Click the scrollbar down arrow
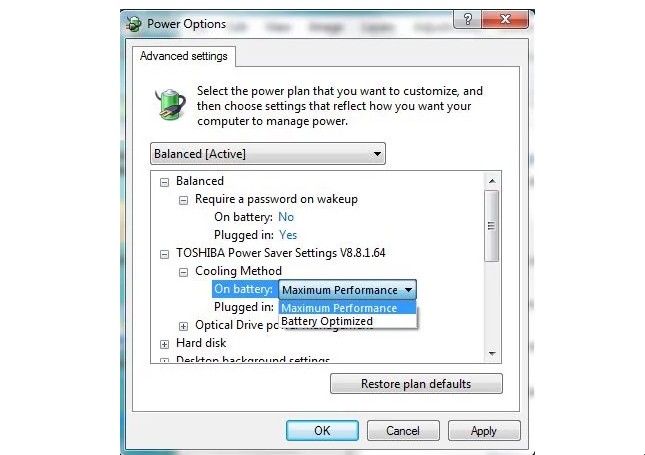Image resolution: width=645 pixels, height=455 pixels. 492,353
